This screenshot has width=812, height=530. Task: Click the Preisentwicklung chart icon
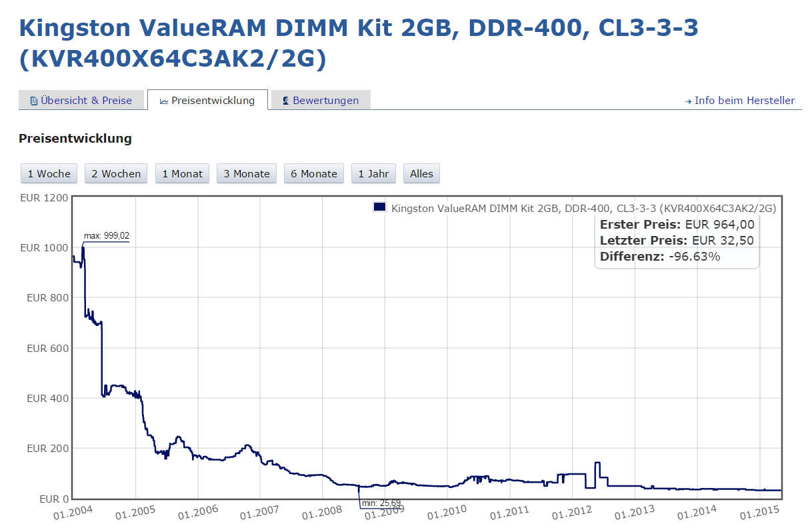(164, 101)
